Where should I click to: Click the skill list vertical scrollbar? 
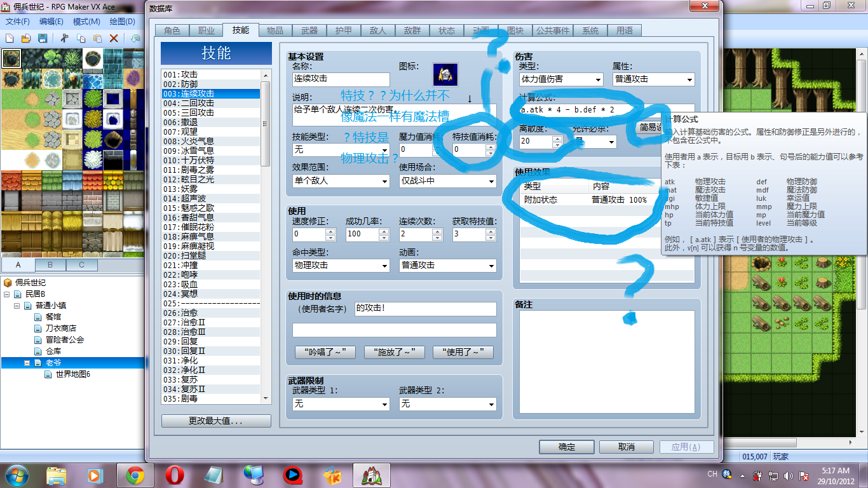[x=266, y=236]
